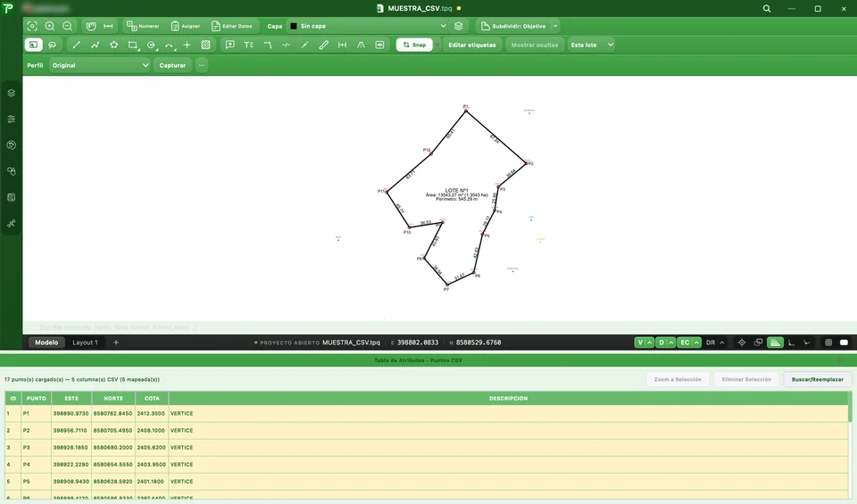Select the link chain tool
Viewport: 857px width, 504px height.
click(x=323, y=45)
